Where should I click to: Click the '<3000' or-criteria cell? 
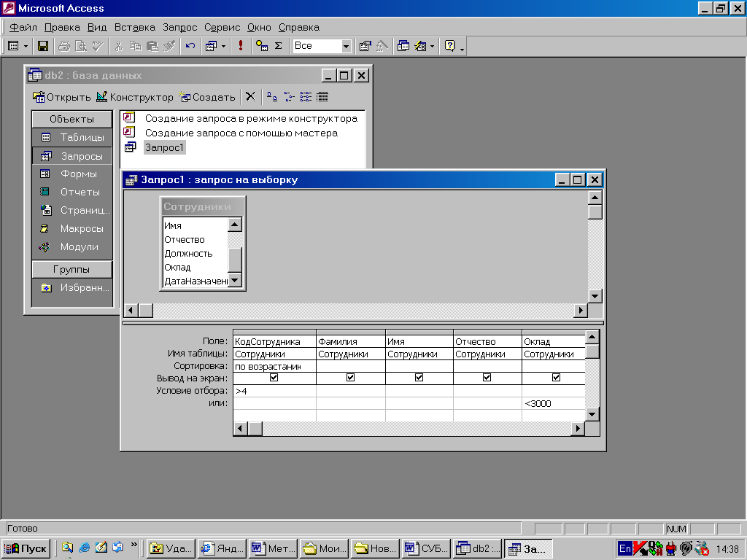554,403
